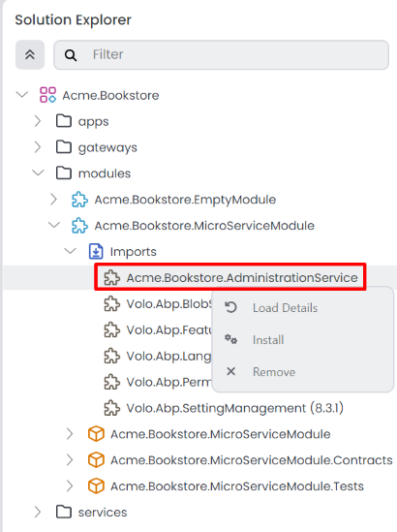The image size is (397, 532).
Task: Click the Acme.Bookstore.MicroServiceModule.Tests package cube icon
Action: (96, 486)
